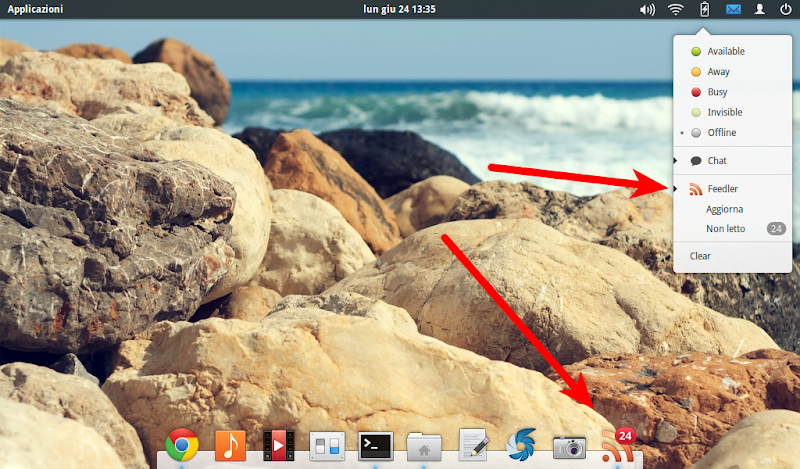Image resolution: width=800 pixels, height=469 pixels.
Task: Open the video player in the dock
Action: pos(278,446)
